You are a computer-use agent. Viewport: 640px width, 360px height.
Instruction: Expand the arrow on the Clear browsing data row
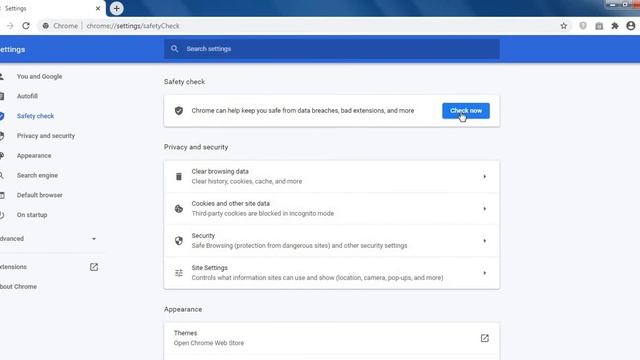coord(484,176)
